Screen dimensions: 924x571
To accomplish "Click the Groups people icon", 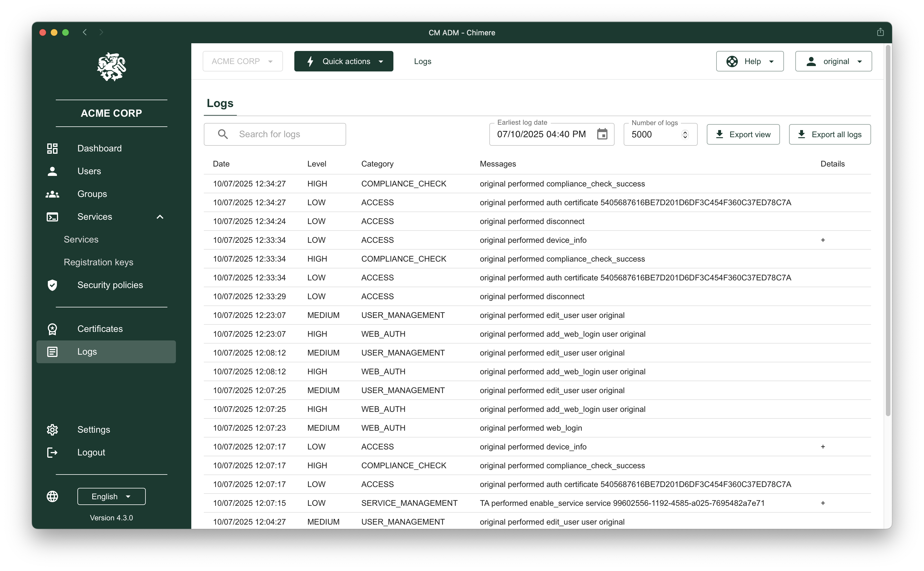I will [x=52, y=194].
